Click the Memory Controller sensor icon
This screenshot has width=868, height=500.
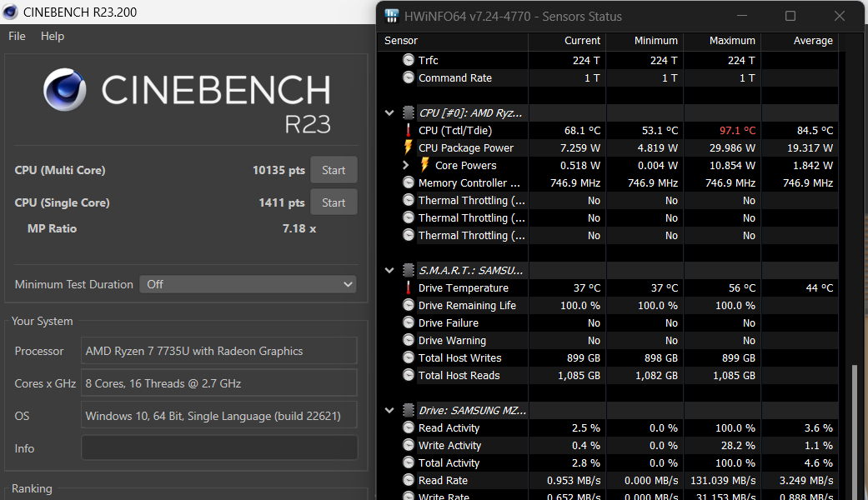point(409,182)
